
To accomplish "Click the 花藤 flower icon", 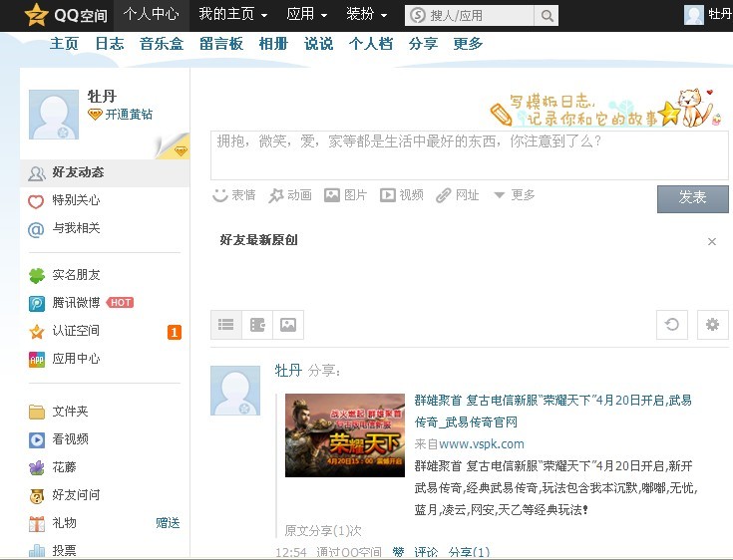I will [37, 468].
